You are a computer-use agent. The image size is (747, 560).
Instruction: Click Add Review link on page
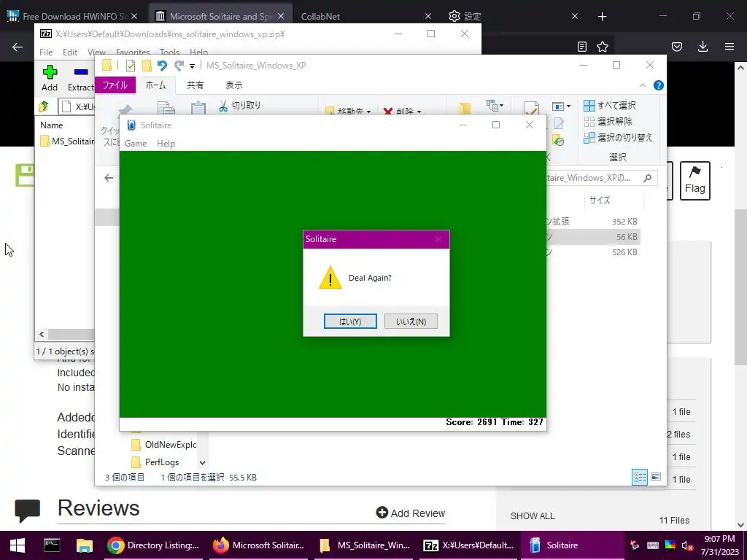tap(411, 513)
